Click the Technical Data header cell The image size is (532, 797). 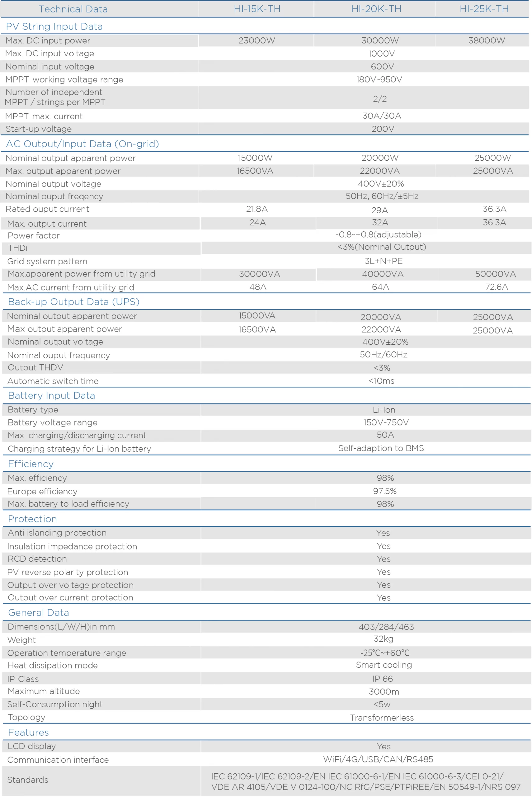pos(73,9)
